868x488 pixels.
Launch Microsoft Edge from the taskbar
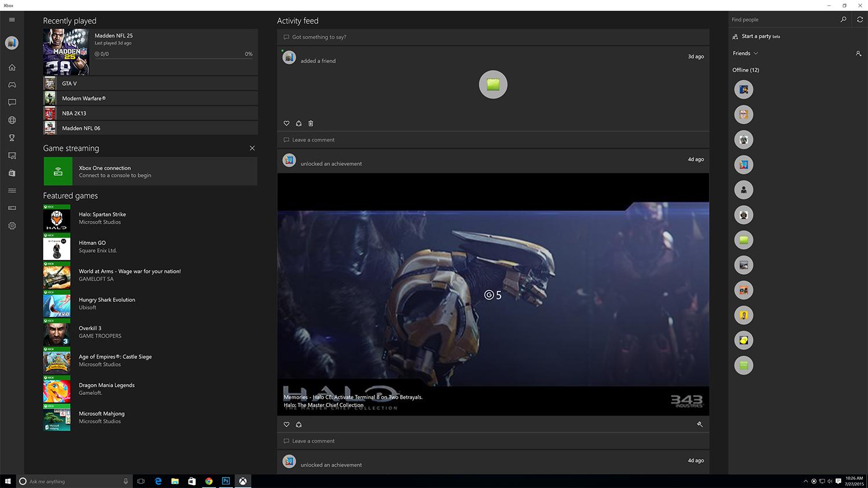click(158, 481)
